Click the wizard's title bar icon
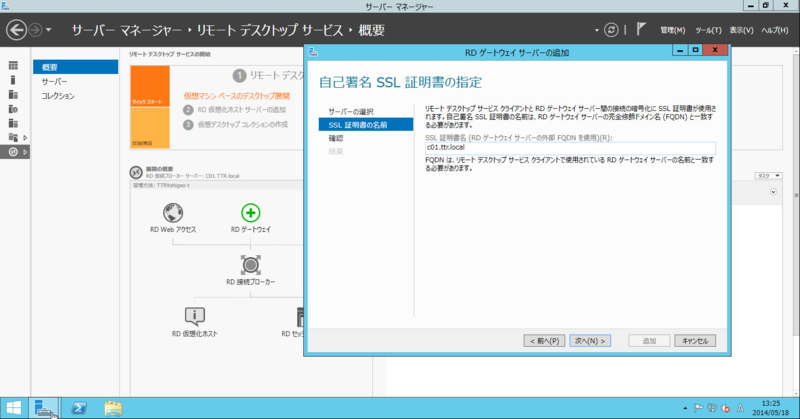Viewport: 800px width, 419px height. point(313,52)
